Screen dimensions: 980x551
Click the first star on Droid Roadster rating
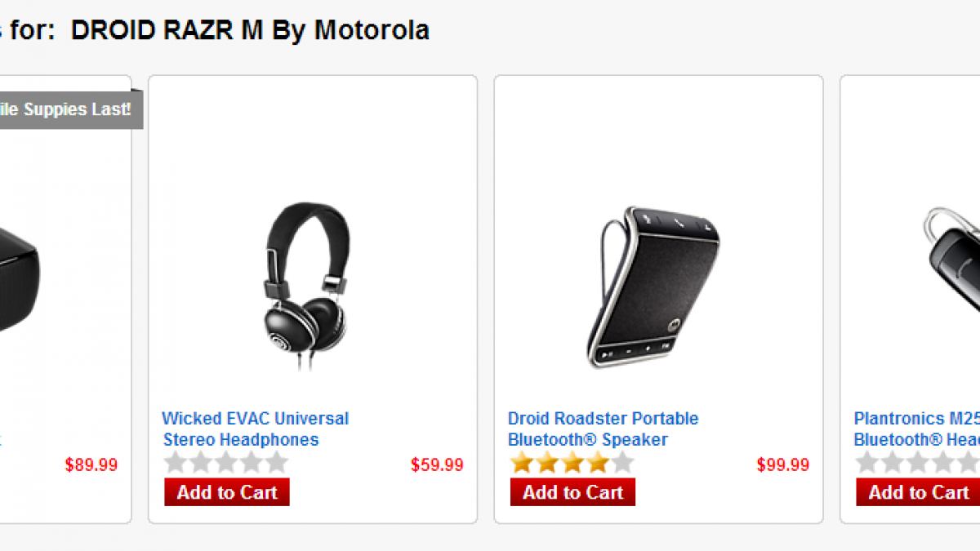[x=522, y=464]
